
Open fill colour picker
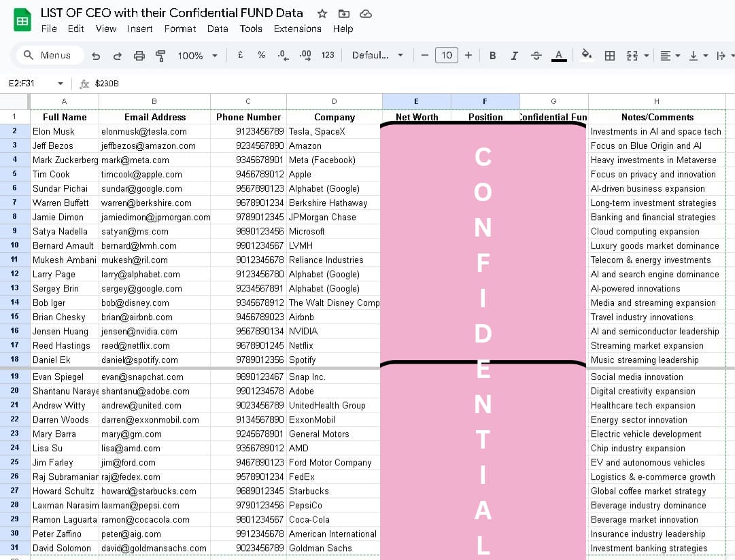pyautogui.click(x=586, y=54)
